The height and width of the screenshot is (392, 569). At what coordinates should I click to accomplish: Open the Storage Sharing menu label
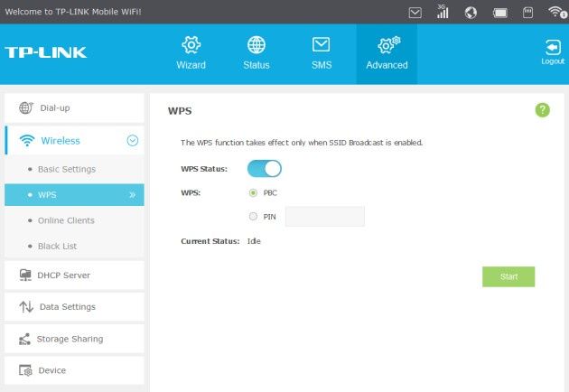click(70, 339)
